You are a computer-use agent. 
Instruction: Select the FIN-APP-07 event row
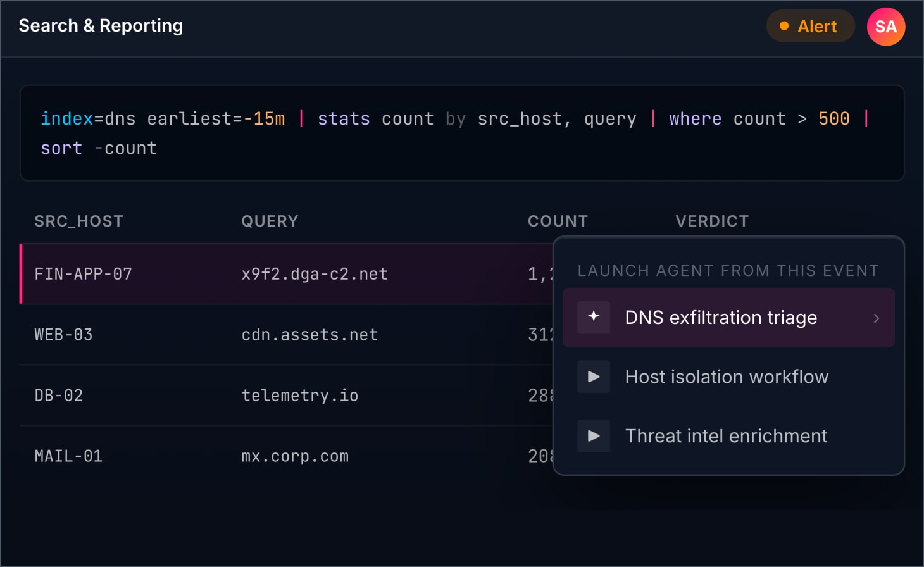287,274
